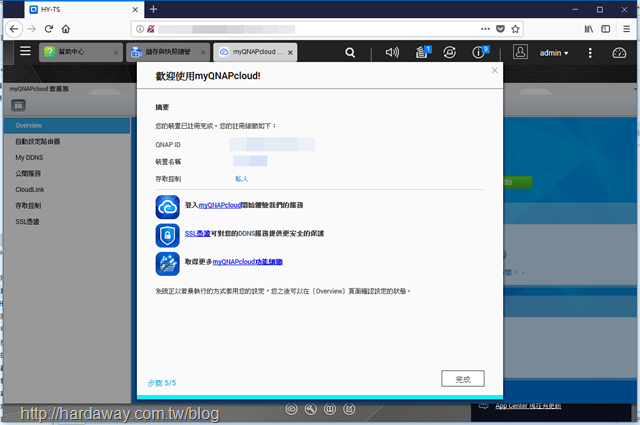Open the Firefox application menu
The width and height of the screenshot is (640, 425).
627,29
